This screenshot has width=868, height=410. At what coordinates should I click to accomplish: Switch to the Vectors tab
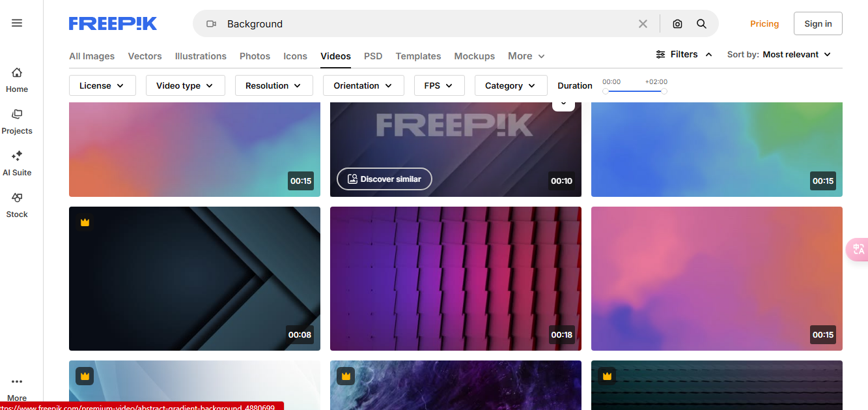tap(145, 56)
